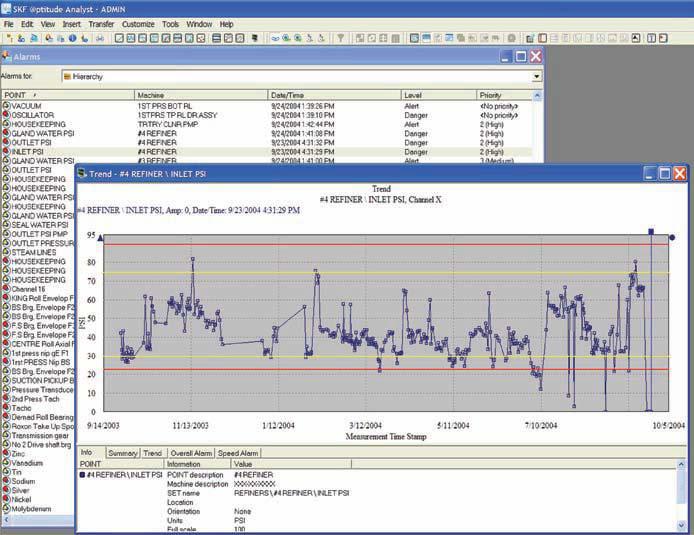The image size is (694, 535).
Task: Open the Transfer menu
Action: click(x=101, y=24)
